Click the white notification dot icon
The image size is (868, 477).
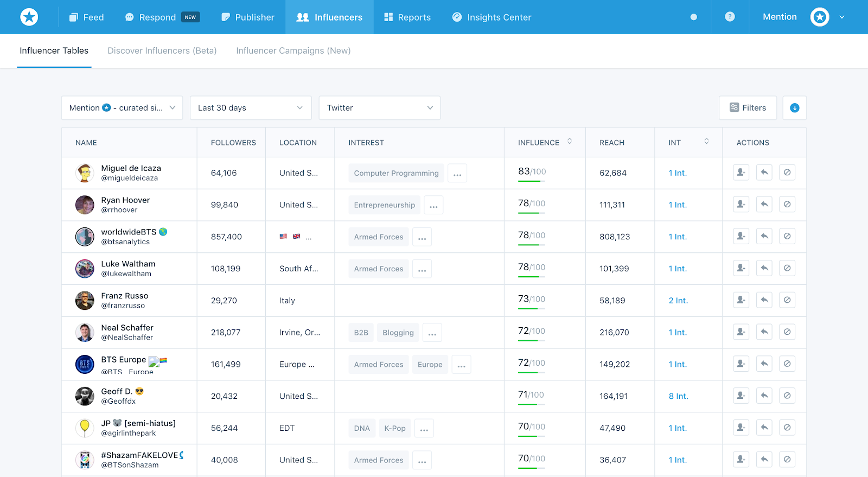coord(693,17)
